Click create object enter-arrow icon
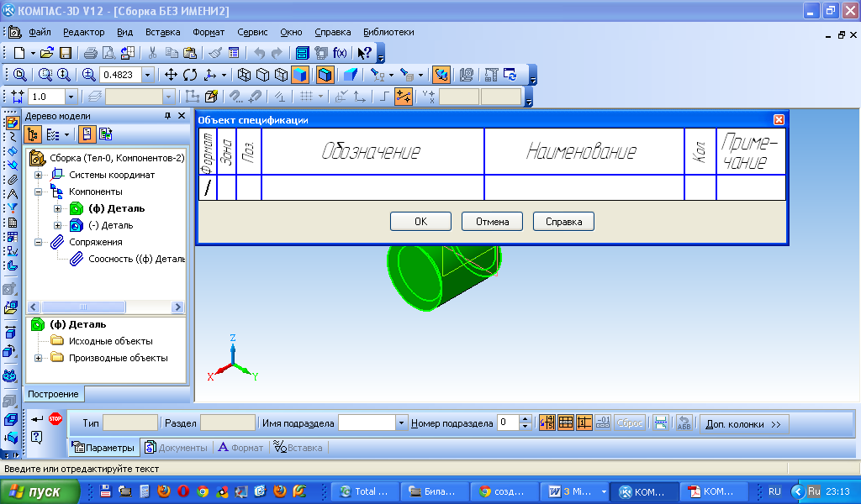The image size is (861, 504). tap(37, 419)
